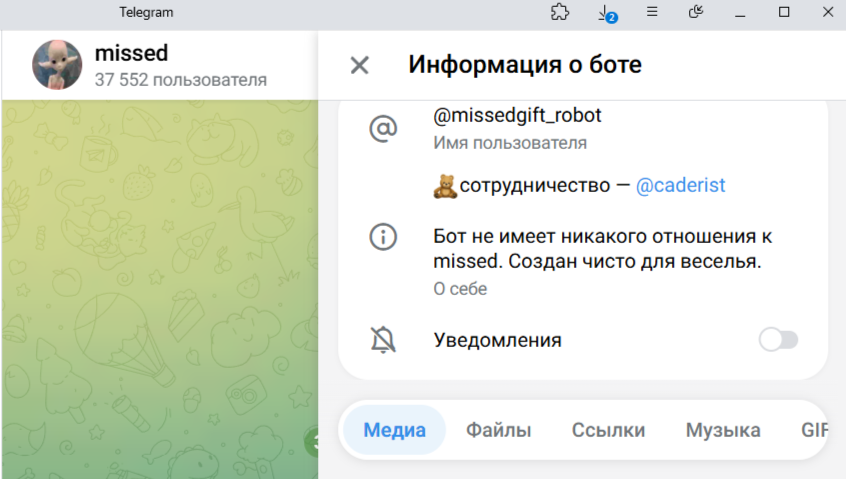This screenshot has width=846, height=479.
Task: Close the Telegram window
Action: [x=828, y=12]
